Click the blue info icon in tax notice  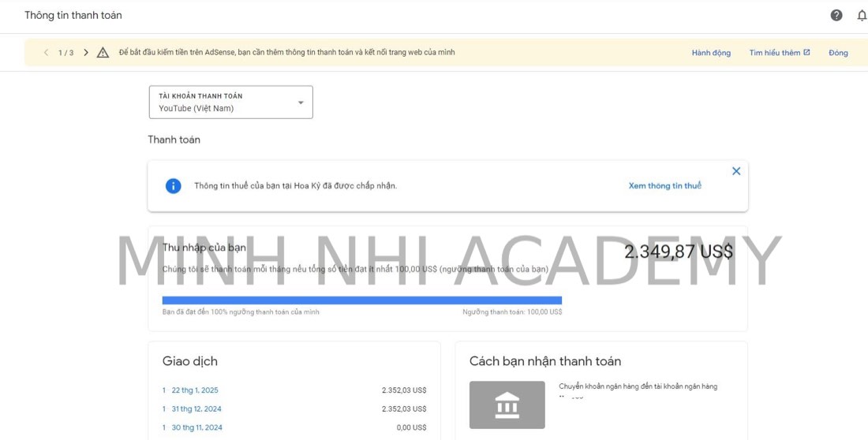(174, 186)
